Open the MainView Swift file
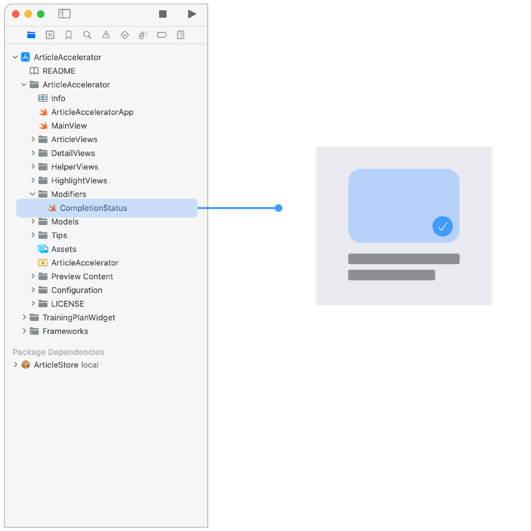The height and width of the screenshot is (531, 531). pos(69,126)
